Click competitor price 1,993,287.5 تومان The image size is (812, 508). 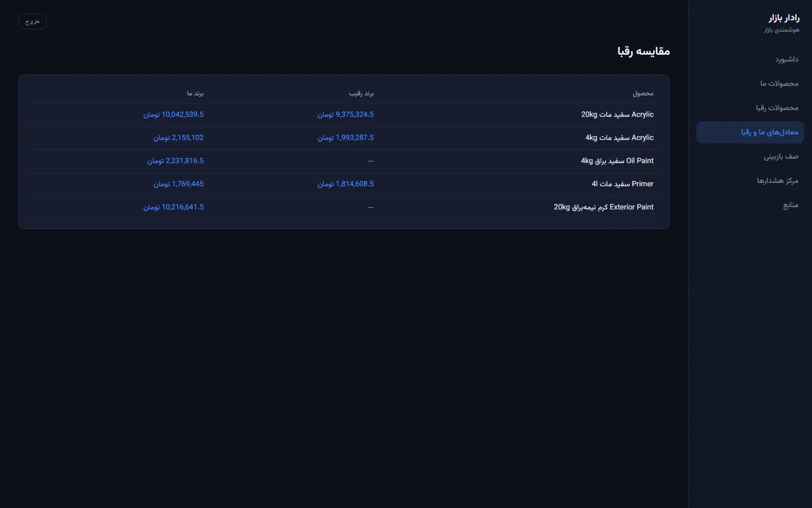coord(346,138)
